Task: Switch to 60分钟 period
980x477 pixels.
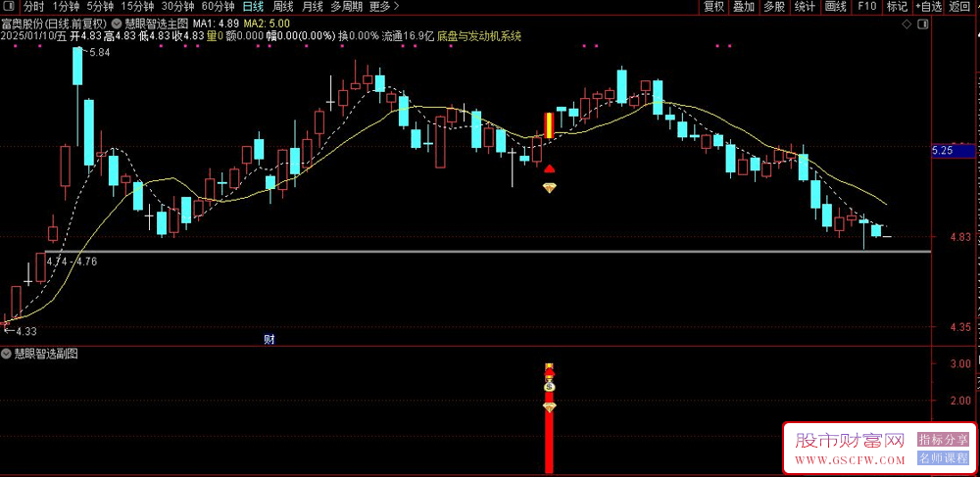Action: coord(218,7)
